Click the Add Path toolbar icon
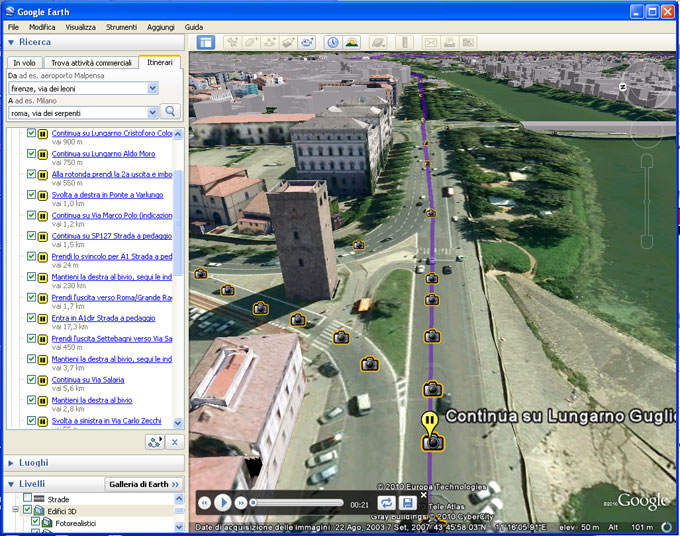 click(270, 42)
